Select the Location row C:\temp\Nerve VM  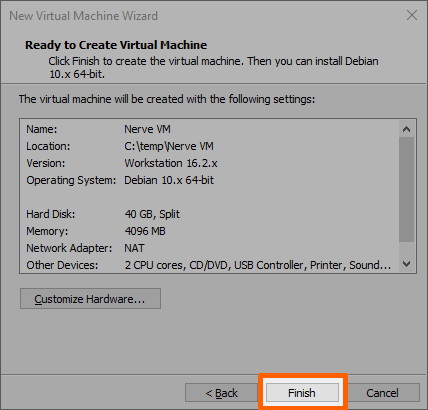point(209,146)
